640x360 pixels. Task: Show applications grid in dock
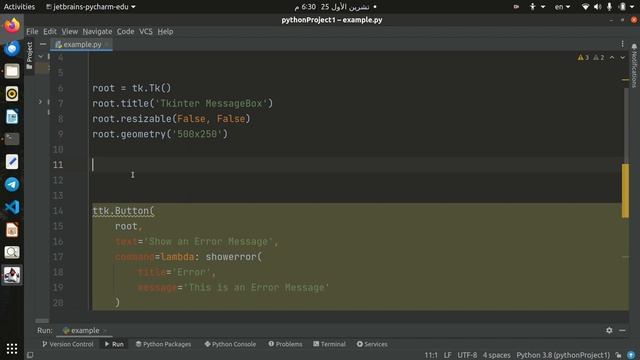(x=12, y=349)
